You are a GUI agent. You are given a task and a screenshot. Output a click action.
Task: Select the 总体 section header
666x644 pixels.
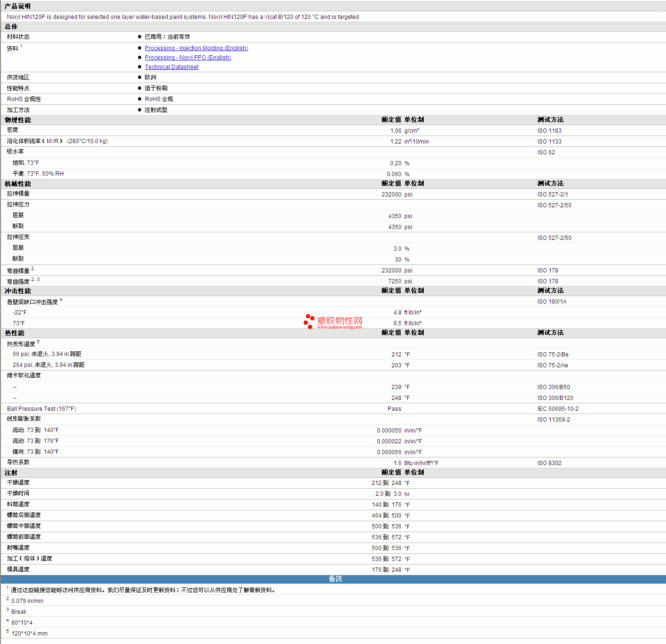(11, 26)
